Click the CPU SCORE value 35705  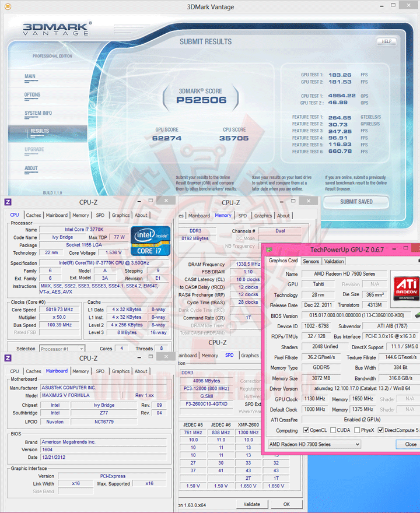(x=234, y=138)
